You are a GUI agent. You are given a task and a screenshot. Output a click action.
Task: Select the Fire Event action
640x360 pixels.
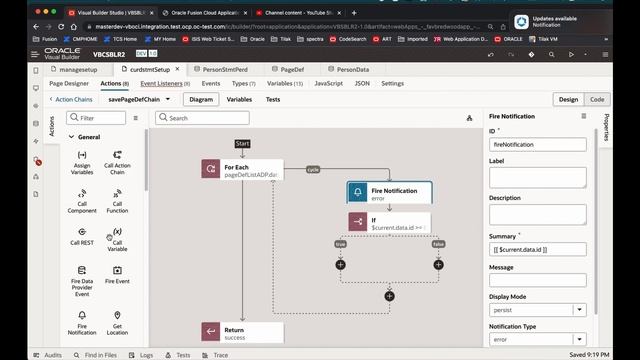point(117,275)
